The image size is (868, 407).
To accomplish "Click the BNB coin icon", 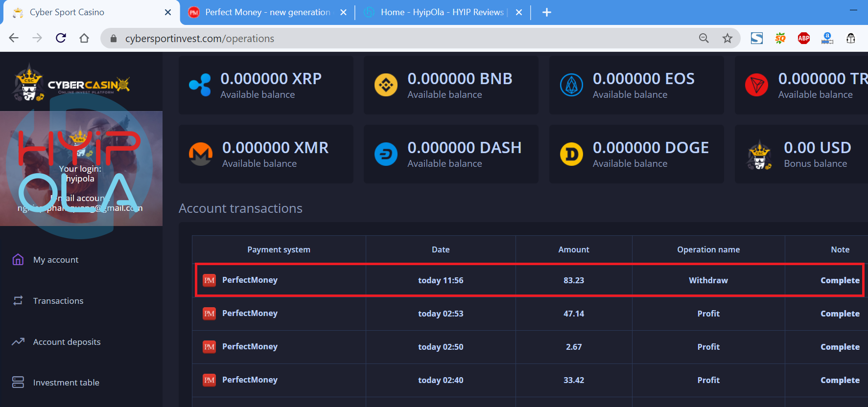I will tap(386, 85).
